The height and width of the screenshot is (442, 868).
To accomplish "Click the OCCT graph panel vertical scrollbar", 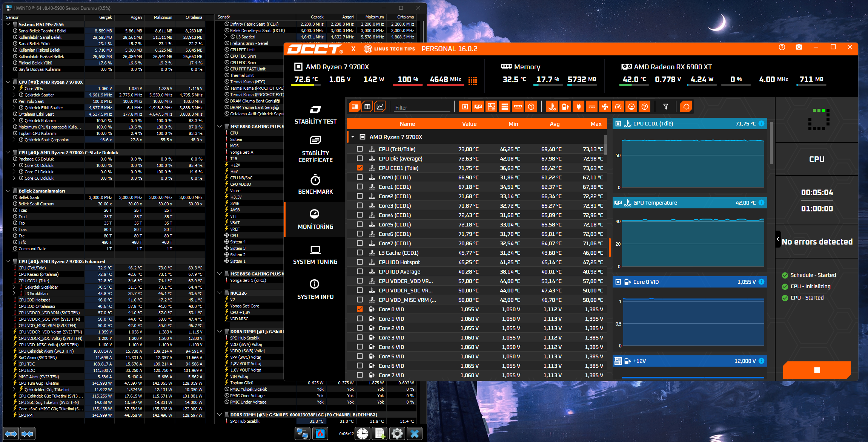I will point(771,143).
